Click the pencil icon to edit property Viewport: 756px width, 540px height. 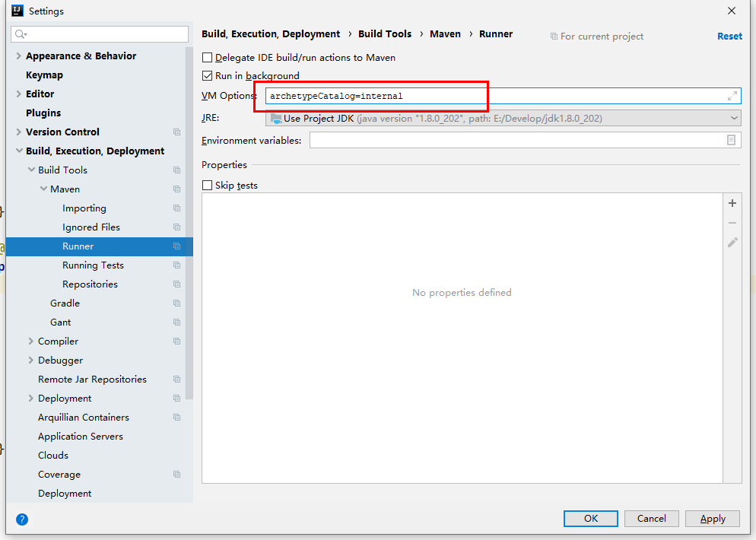(732, 242)
